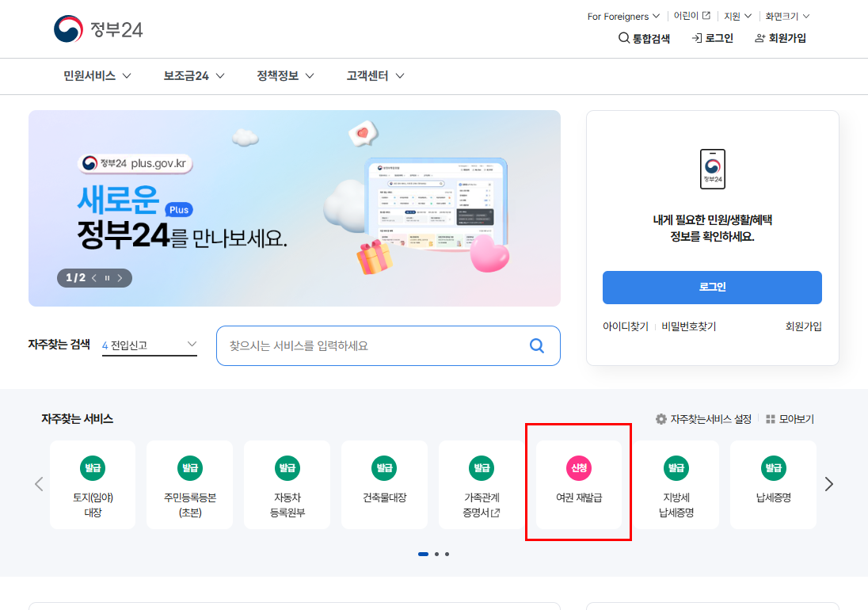Click the 정부24 phone icon in login panel

(713, 169)
